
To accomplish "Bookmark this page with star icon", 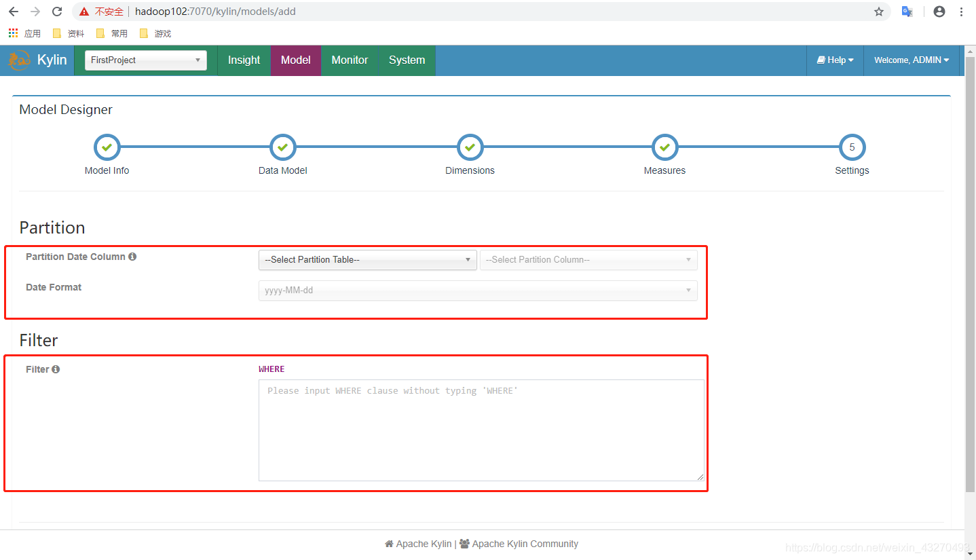I will (x=879, y=12).
